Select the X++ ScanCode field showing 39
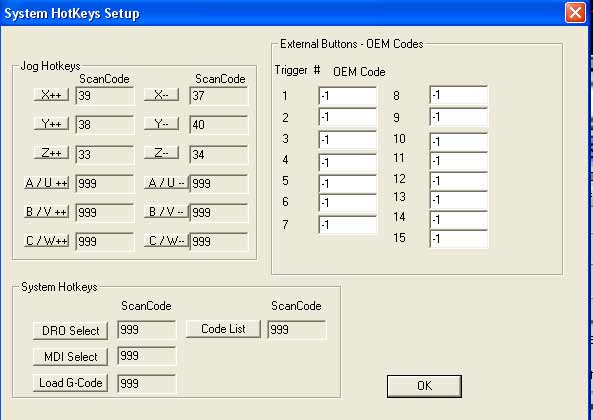This screenshot has height=420, width=593. tap(105, 96)
